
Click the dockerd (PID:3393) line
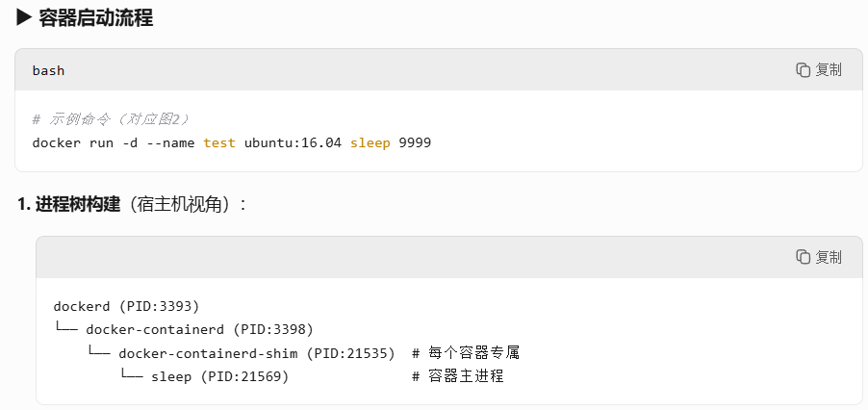[126, 306]
